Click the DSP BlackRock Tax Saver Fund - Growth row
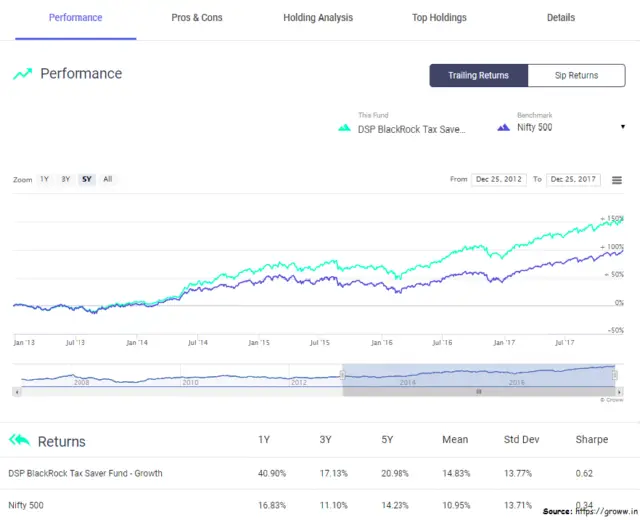The width and height of the screenshot is (640, 520). tap(320, 473)
